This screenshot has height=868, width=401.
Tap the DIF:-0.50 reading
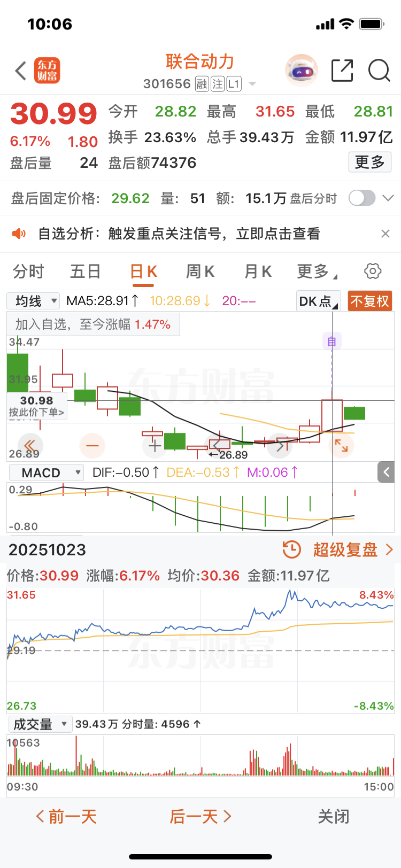(126, 472)
